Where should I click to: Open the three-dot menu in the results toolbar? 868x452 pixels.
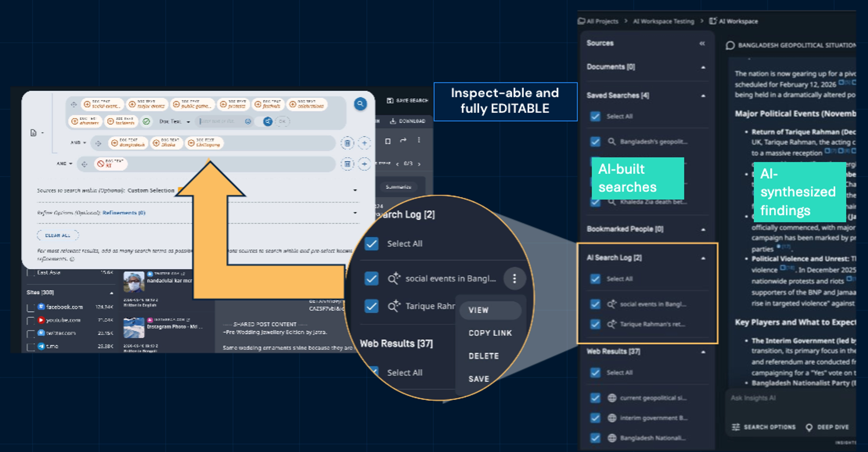pyautogui.click(x=419, y=140)
